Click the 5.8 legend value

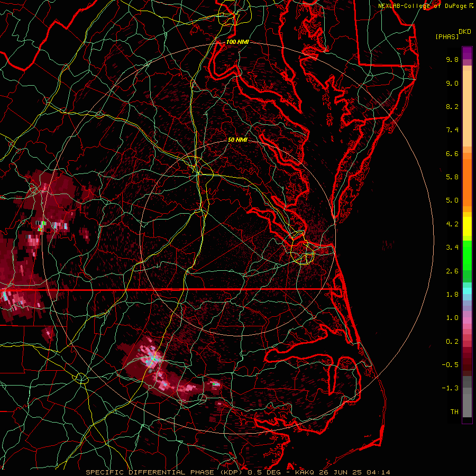pyautogui.click(x=452, y=177)
